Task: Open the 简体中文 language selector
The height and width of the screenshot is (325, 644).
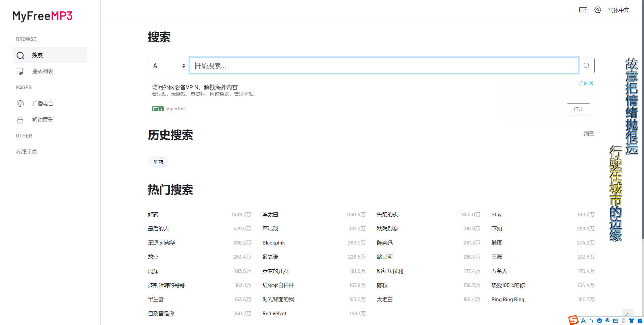Action: [619, 10]
